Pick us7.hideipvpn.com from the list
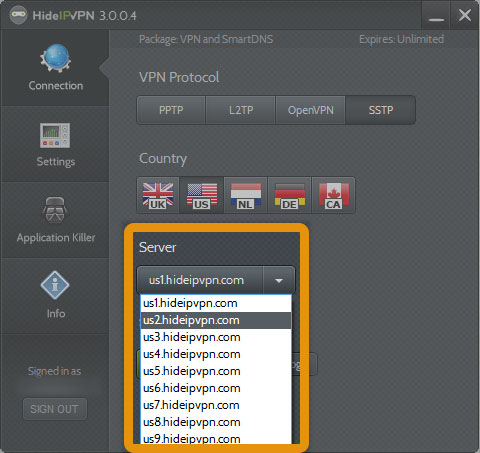 [216, 405]
